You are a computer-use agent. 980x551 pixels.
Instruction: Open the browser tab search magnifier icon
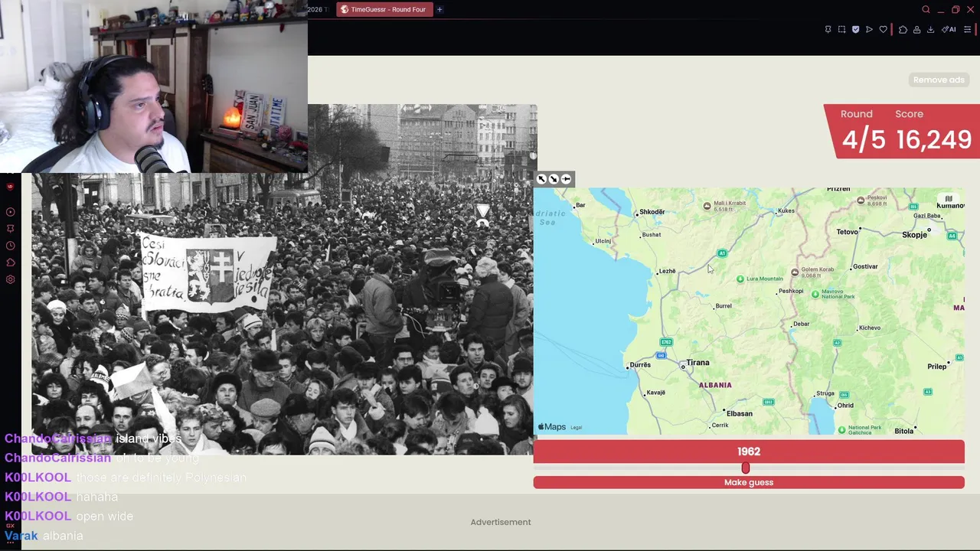pos(926,9)
